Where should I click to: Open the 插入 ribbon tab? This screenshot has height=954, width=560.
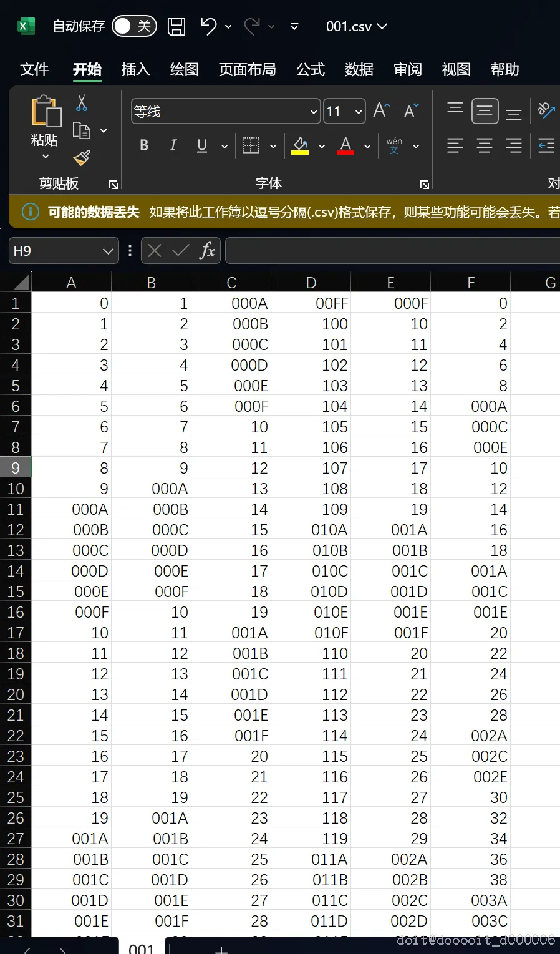pyautogui.click(x=135, y=69)
